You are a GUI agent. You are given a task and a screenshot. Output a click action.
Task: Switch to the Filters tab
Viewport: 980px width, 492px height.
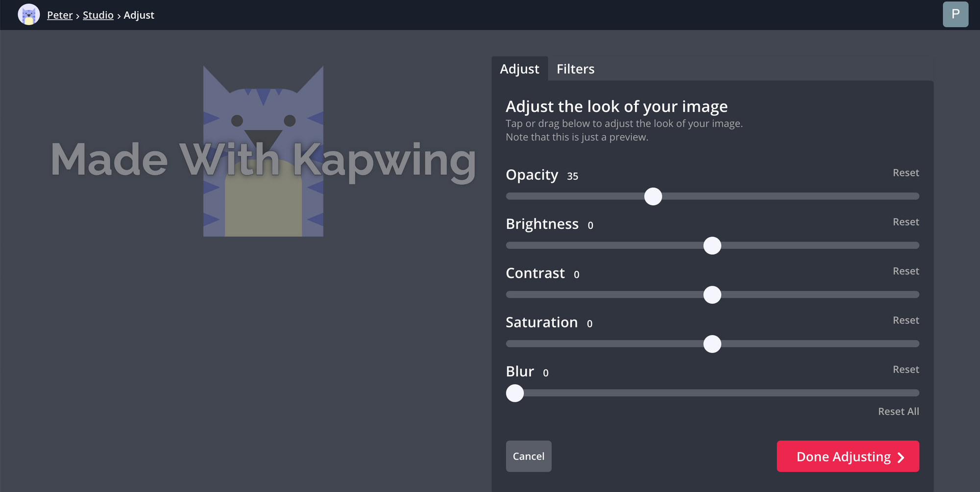575,69
